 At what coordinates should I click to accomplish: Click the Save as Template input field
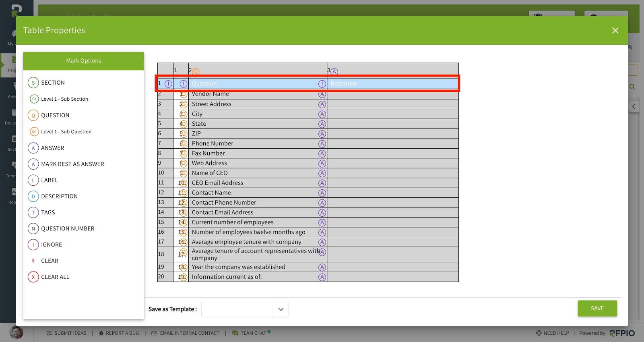pyautogui.click(x=237, y=309)
